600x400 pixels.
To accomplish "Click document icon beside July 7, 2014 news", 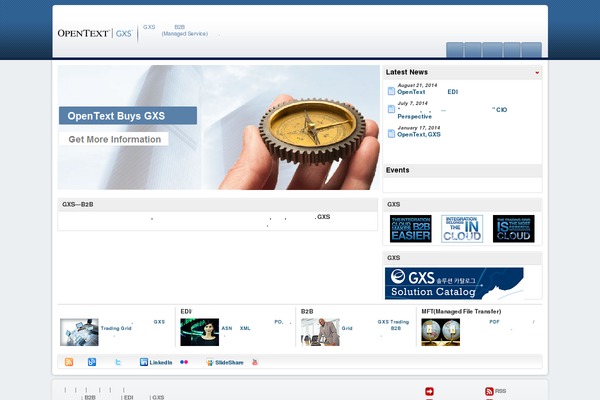I will (391, 109).
